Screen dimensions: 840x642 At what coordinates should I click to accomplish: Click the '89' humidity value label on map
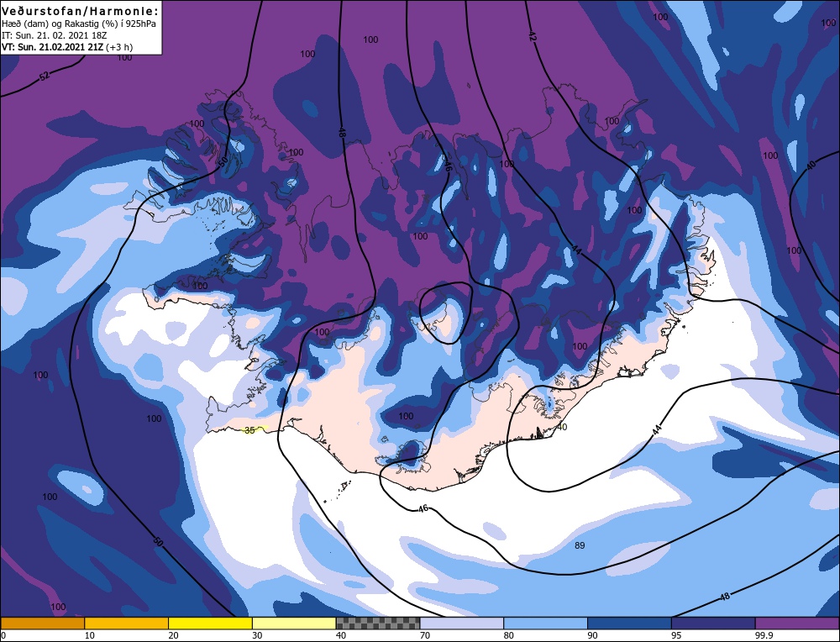(x=580, y=545)
